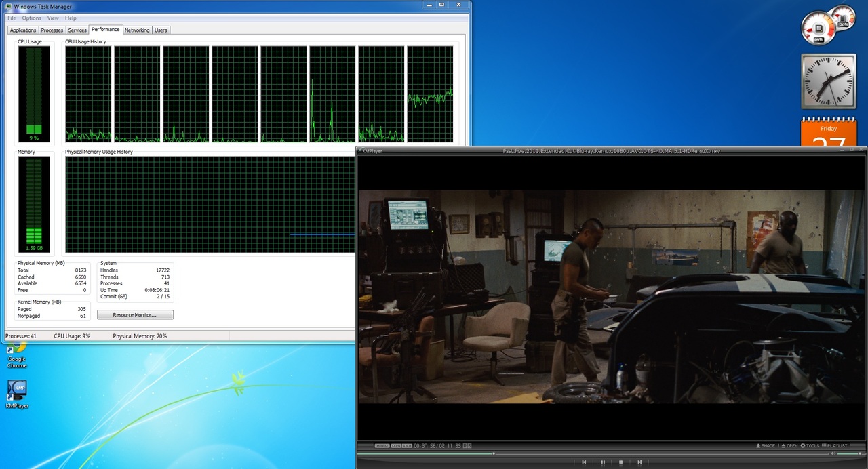Click the CPU meter desktop gadget
The height and width of the screenshot is (469, 868).
pyautogui.click(x=829, y=26)
